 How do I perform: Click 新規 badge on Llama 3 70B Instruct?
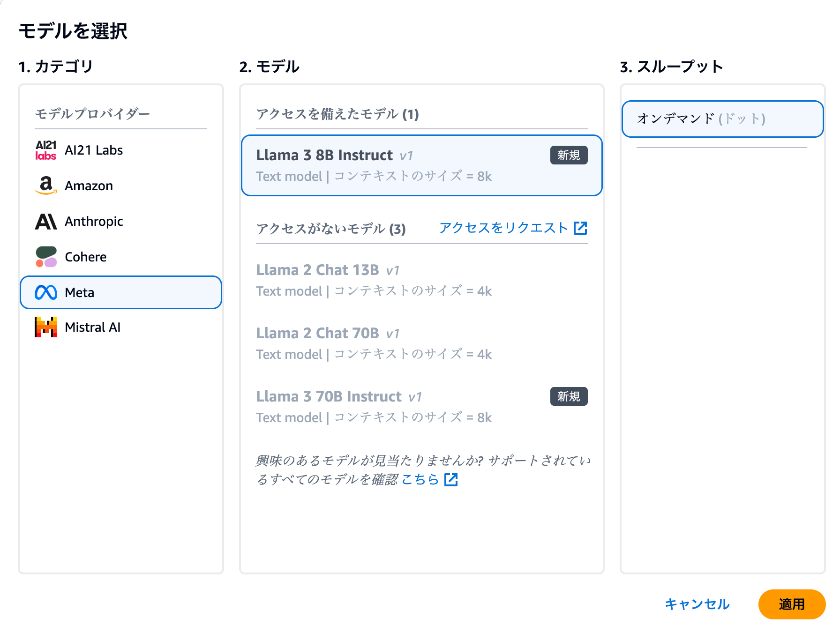pyautogui.click(x=569, y=396)
